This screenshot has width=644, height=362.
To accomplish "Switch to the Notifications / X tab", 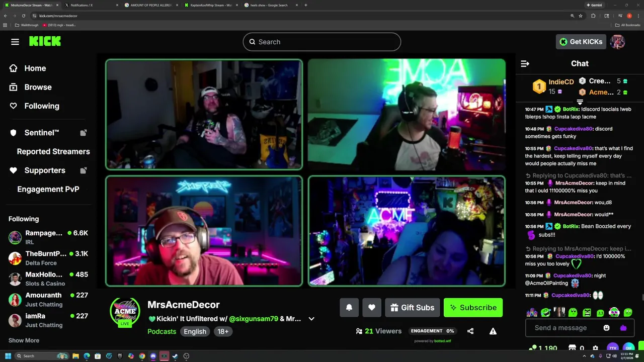I will click(91, 5).
